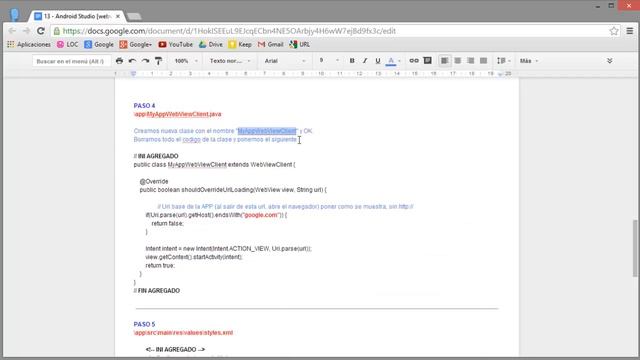Screen dimensions: 640x360
Task: Click the view.getContext().startActivity line
Action: coord(194,257)
